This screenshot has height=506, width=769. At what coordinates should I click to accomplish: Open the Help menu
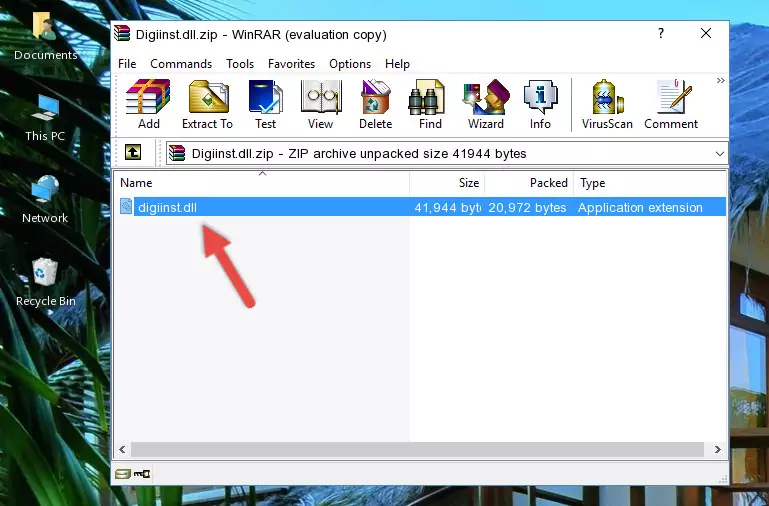click(397, 64)
